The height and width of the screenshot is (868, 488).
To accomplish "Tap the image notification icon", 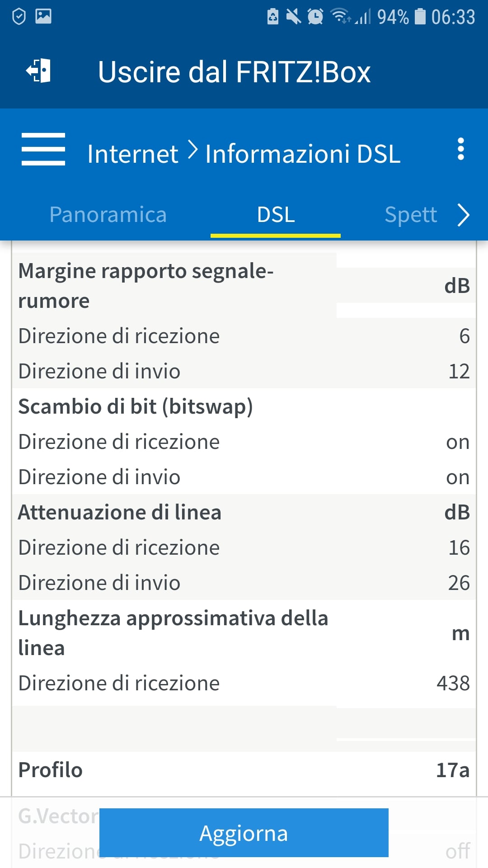I will tap(43, 16).
